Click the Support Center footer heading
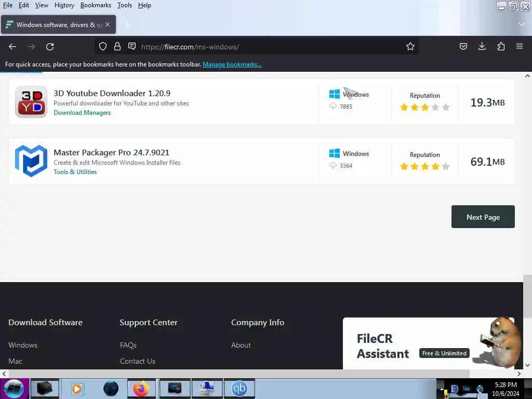The height and width of the screenshot is (399, 532). pos(149,322)
